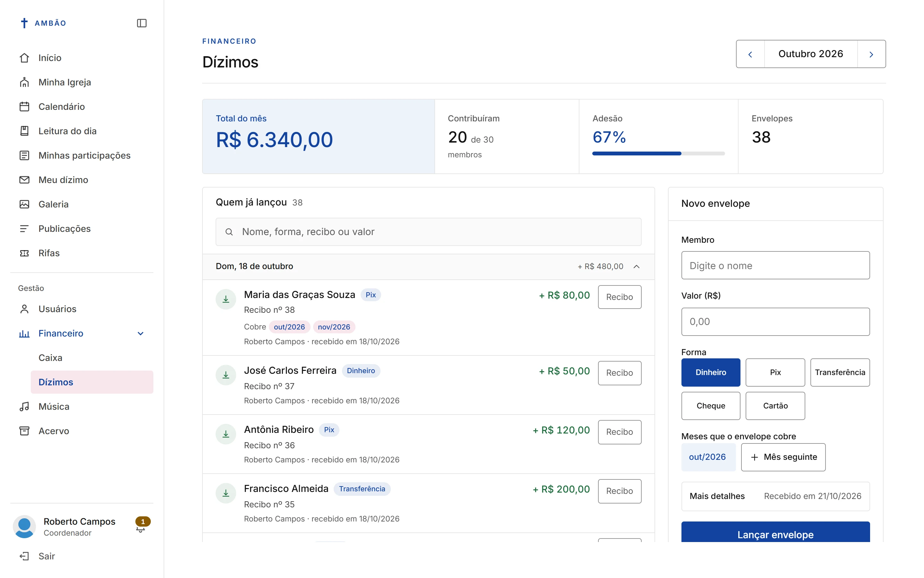Image resolution: width=924 pixels, height=578 pixels.
Task: Open Recibo for Maria das Graças Souza
Action: pyautogui.click(x=619, y=297)
